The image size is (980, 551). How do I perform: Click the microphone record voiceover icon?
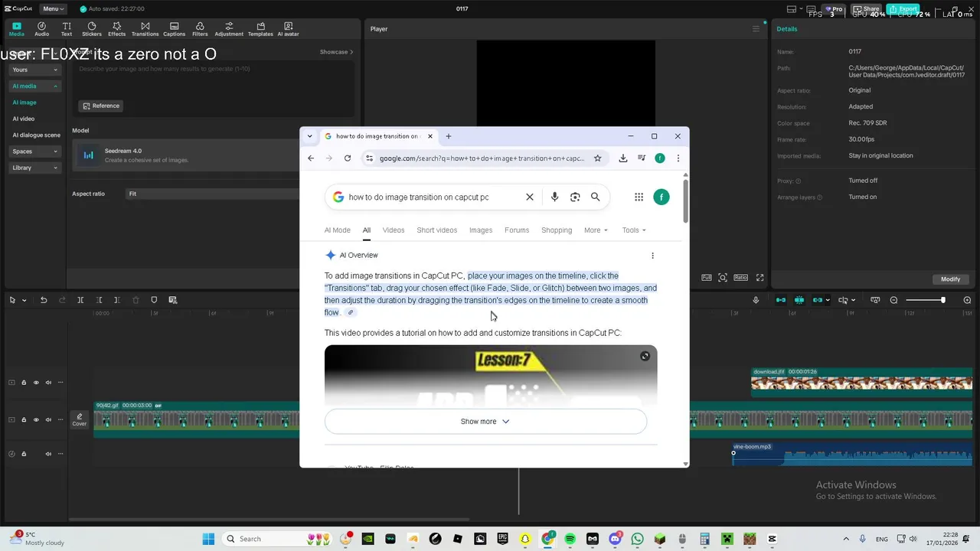pos(756,300)
